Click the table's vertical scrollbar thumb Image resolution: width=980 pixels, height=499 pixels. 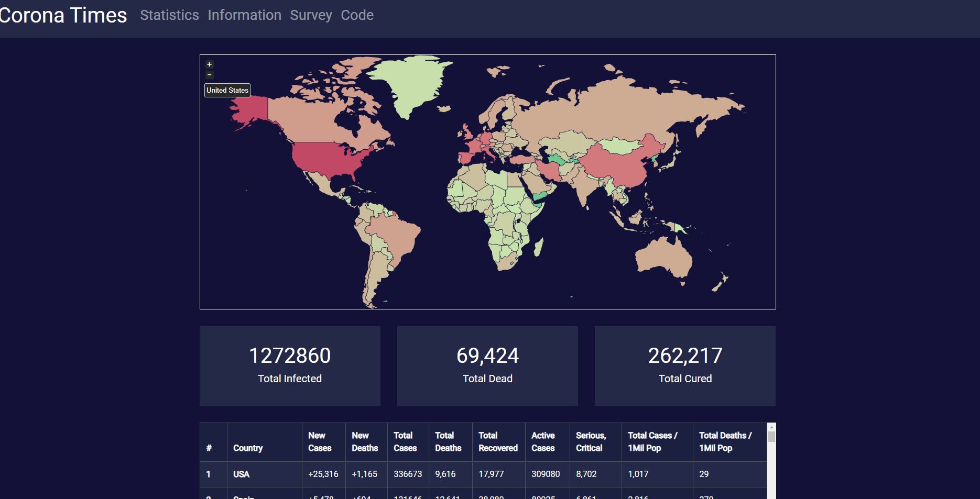point(771,437)
